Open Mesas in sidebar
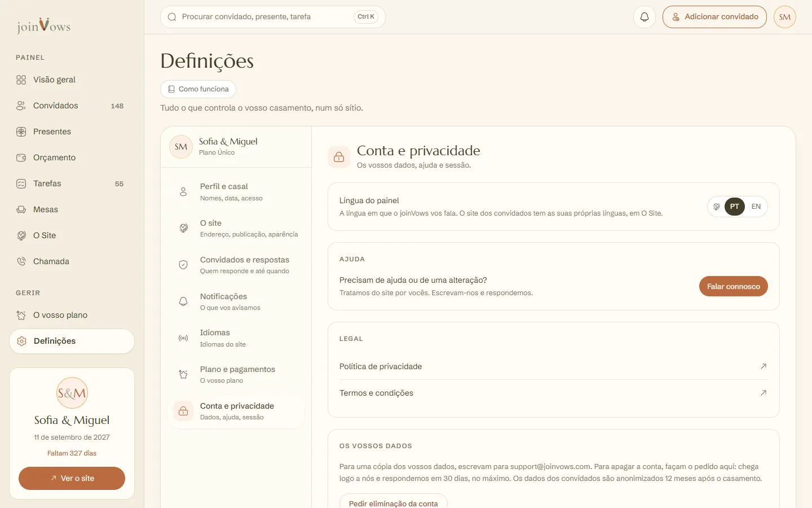Screen dimensions: 812x508 72,209
